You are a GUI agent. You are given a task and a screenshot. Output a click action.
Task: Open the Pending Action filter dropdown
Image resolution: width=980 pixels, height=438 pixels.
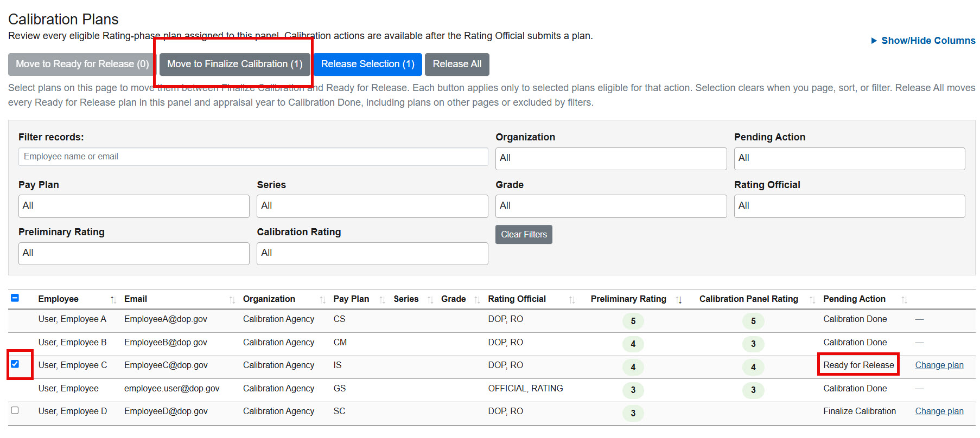[x=849, y=159]
